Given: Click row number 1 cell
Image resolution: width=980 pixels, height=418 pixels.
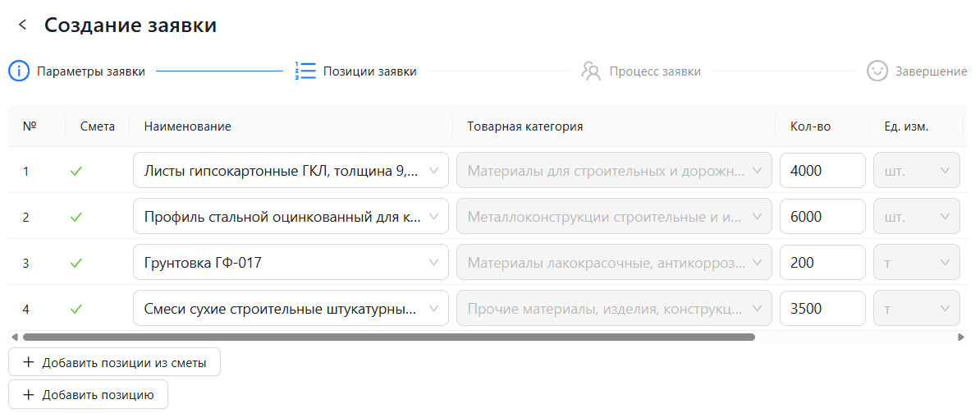Looking at the screenshot, I should 25,171.
